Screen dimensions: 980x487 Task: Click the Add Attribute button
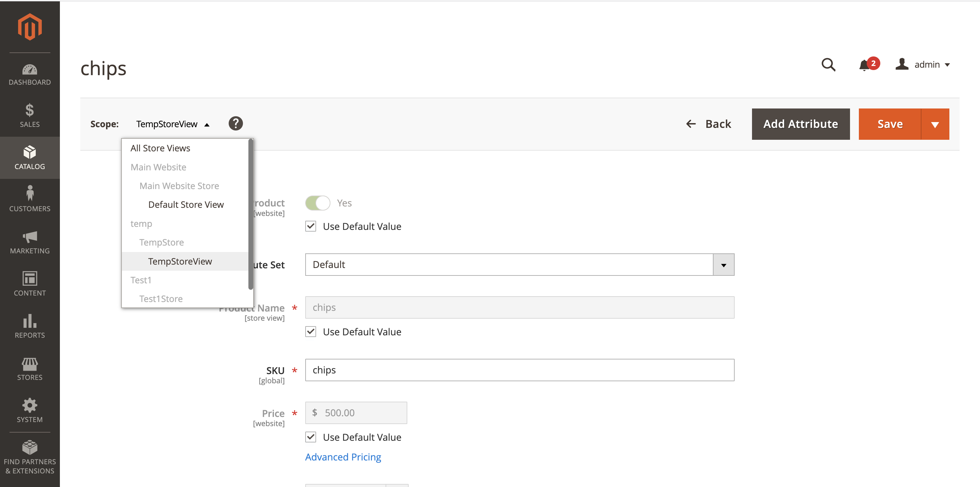point(800,124)
